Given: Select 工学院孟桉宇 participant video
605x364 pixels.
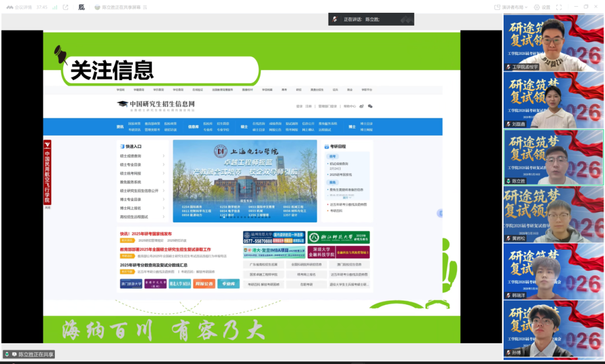Looking at the screenshot, I should (553, 43).
